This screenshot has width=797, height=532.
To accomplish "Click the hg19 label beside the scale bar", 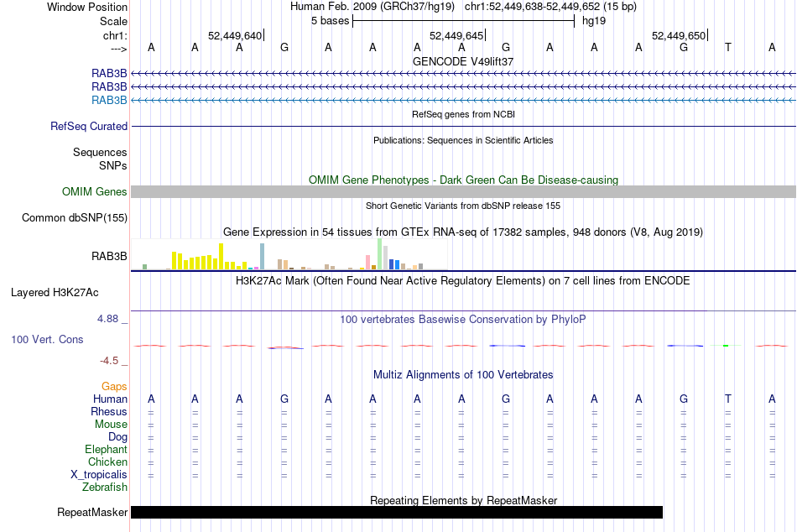I will point(594,21).
